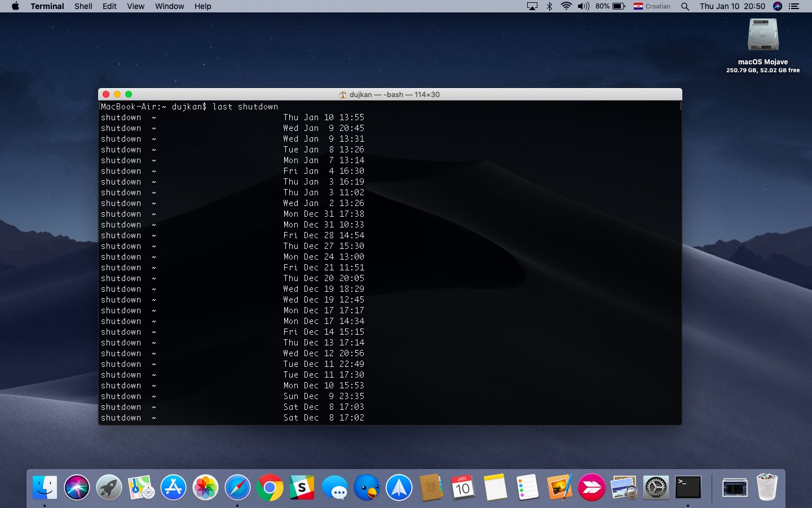Open the Edit menu

[109, 6]
